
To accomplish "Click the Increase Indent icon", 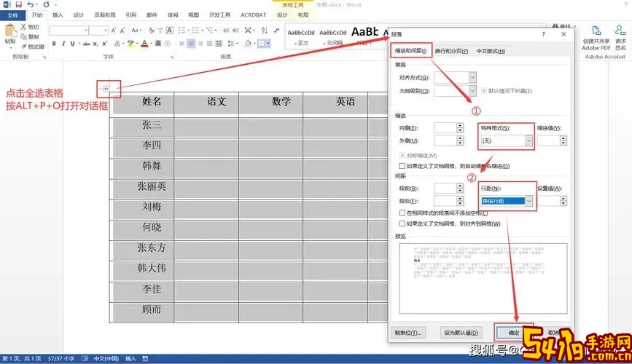I will click(235, 30).
